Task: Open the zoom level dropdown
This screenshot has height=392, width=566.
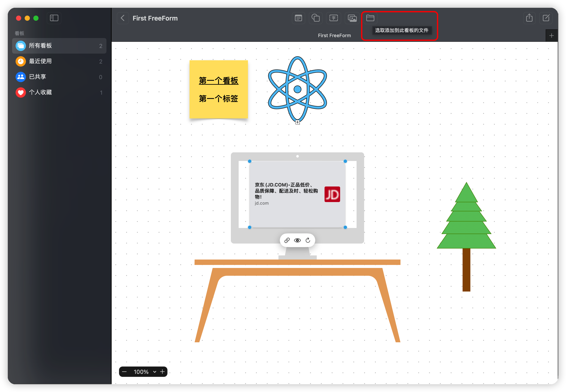Action: 155,372
